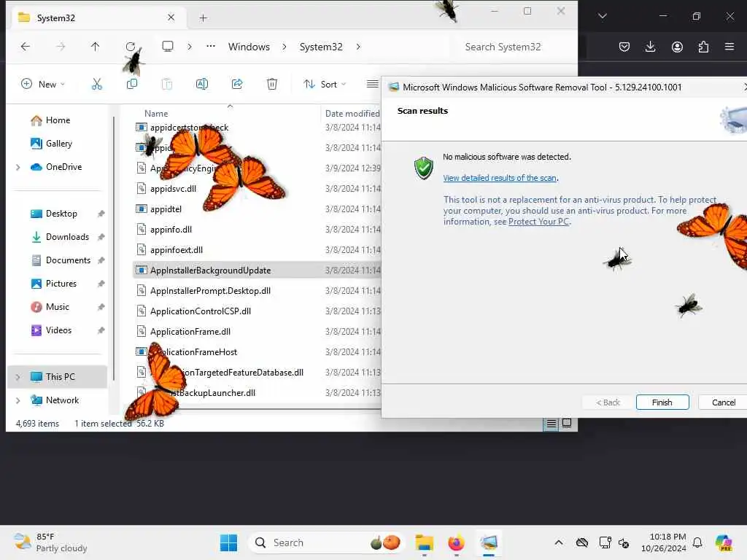
Task: Add a new Explorer tab with plus
Action: tap(204, 18)
